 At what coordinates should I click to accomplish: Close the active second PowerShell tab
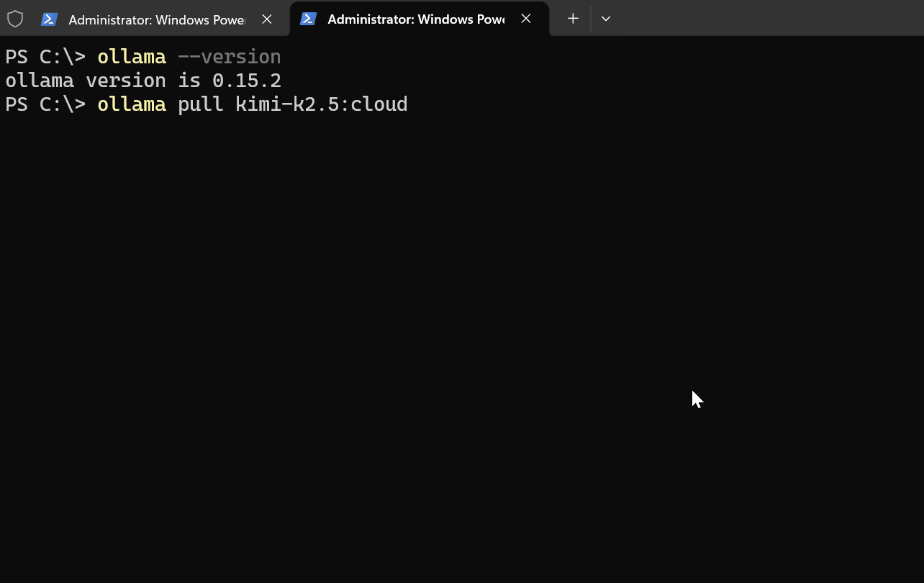(x=526, y=19)
